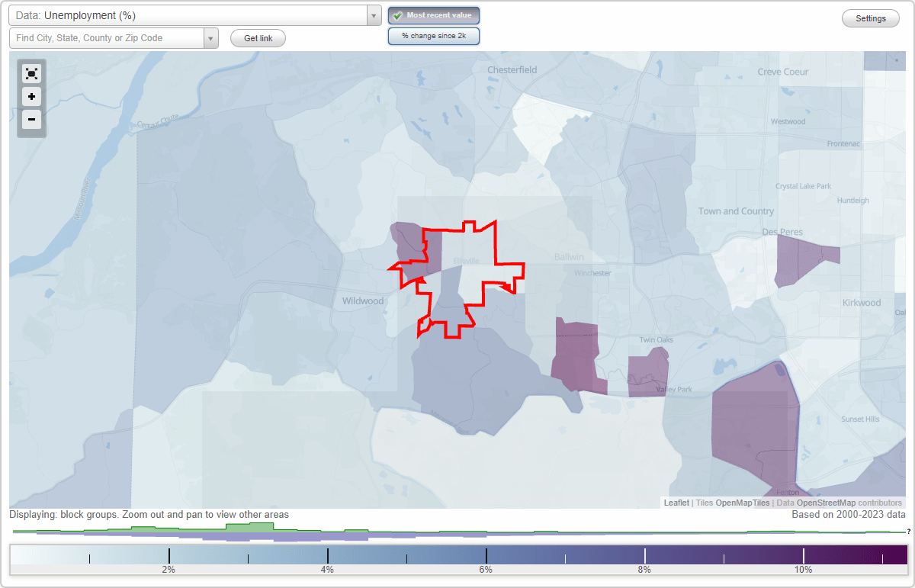
Task: Click the 6% mark on legend
Action: (x=486, y=569)
